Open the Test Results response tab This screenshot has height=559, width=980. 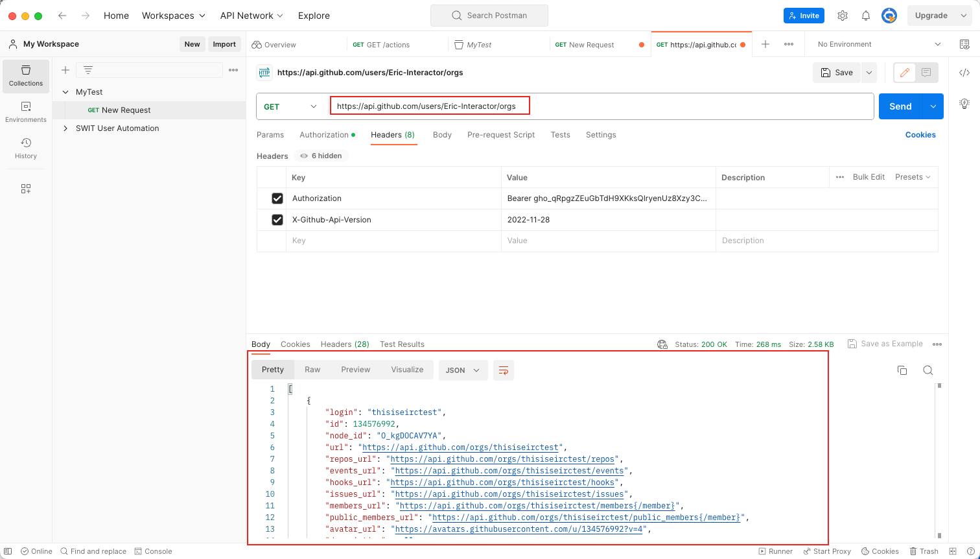[402, 344]
